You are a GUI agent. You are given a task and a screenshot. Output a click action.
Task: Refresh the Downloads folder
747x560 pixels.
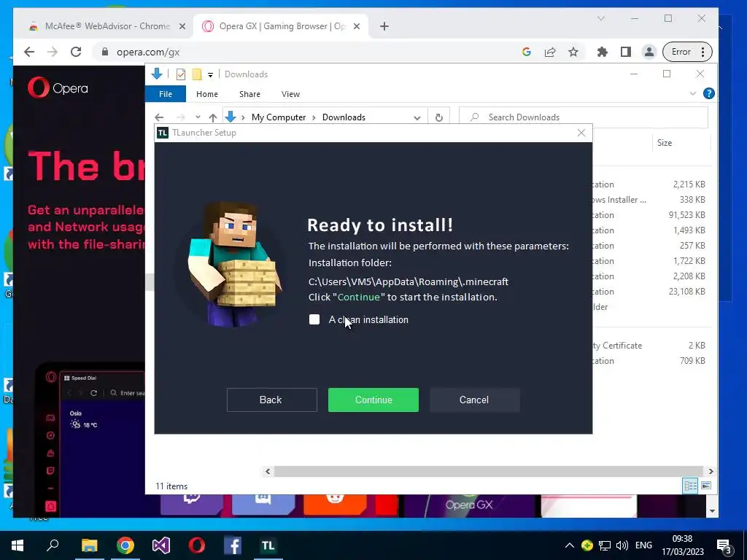coord(438,117)
